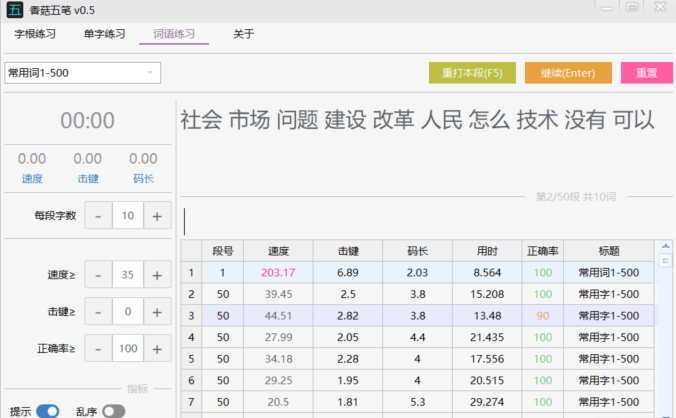Image resolution: width=676 pixels, height=418 pixels.
Task: Select row 1 header in results table
Action: click(x=191, y=272)
